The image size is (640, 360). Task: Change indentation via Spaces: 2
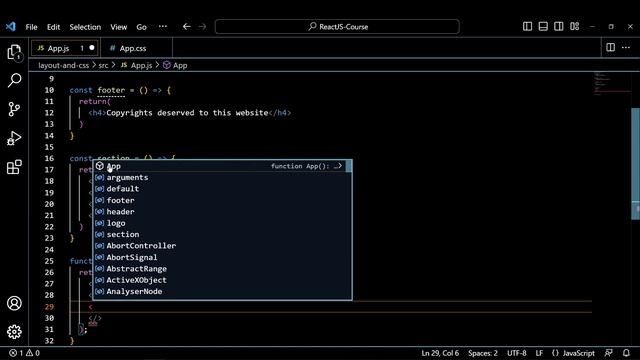tap(483, 353)
